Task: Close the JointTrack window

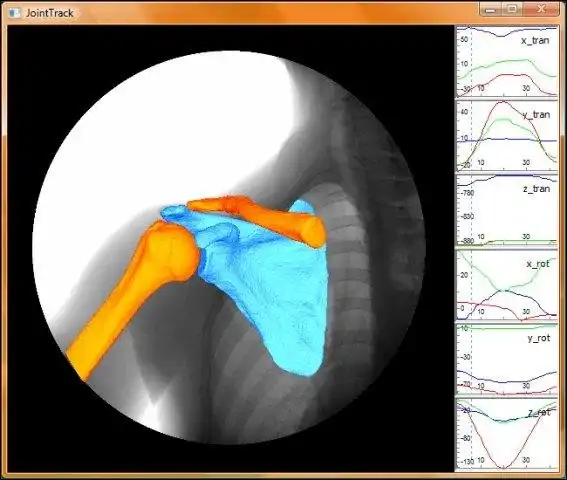Action: 541,10
